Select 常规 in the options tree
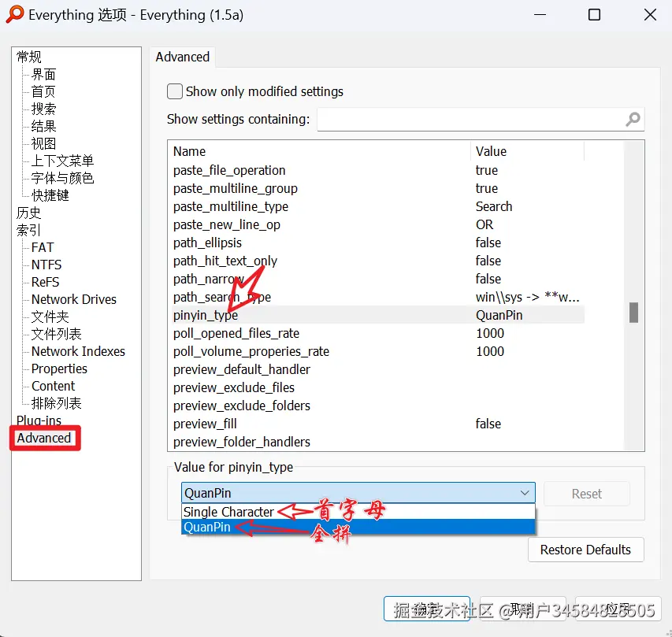The height and width of the screenshot is (637, 672). pos(28,57)
